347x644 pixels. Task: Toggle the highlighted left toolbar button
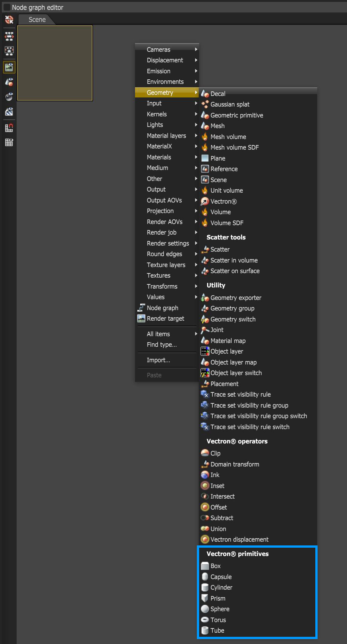(9, 67)
